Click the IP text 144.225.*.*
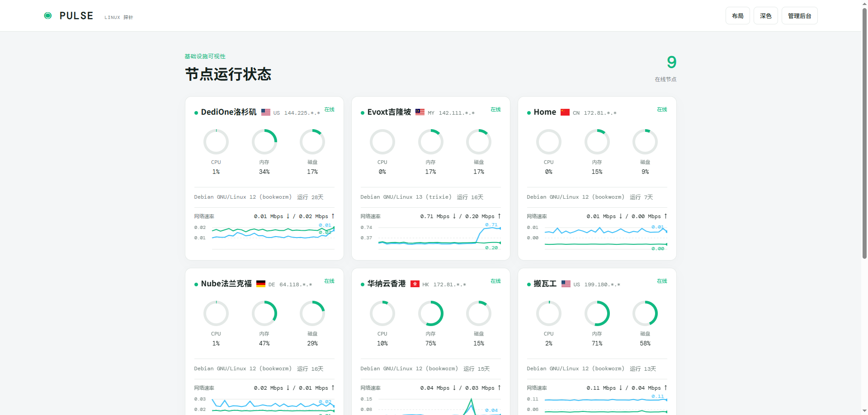The width and height of the screenshot is (868, 415). [302, 113]
